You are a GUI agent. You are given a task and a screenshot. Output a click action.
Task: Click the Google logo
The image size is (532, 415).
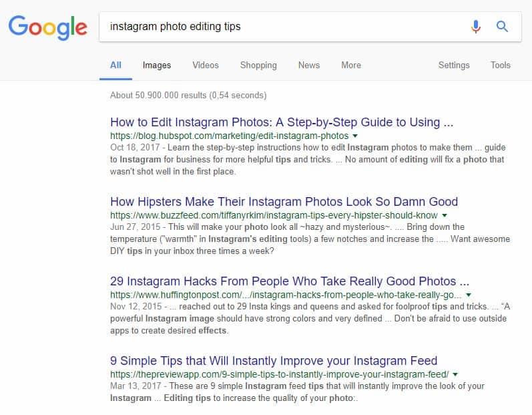pyautogui.click(x=48, y=27)
